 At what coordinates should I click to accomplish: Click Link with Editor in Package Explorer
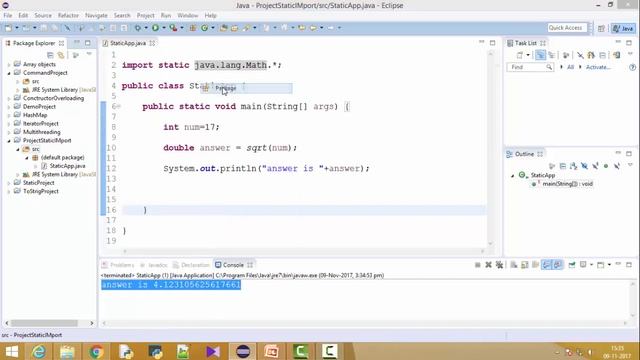click(x=61, y=55)
